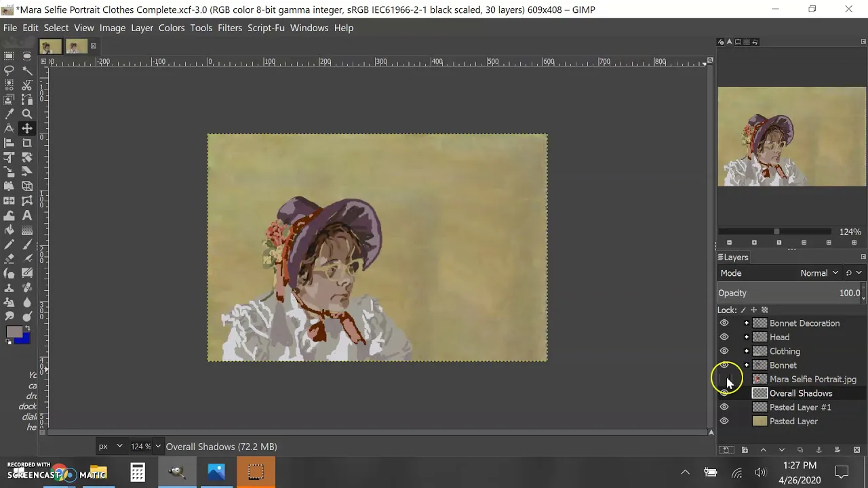Select the Heal bandage tool
Image resolution: width=868 pixels, height=488 pixels.
click(x=27, y=287)
